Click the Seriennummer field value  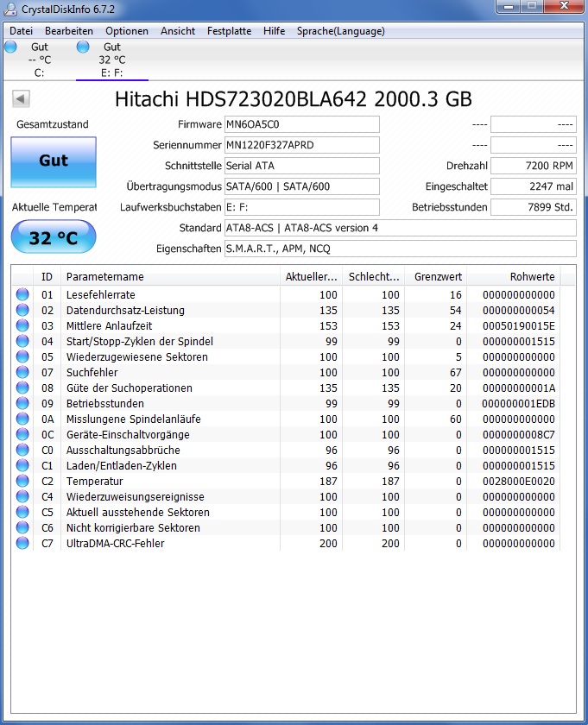pos(302,145)
